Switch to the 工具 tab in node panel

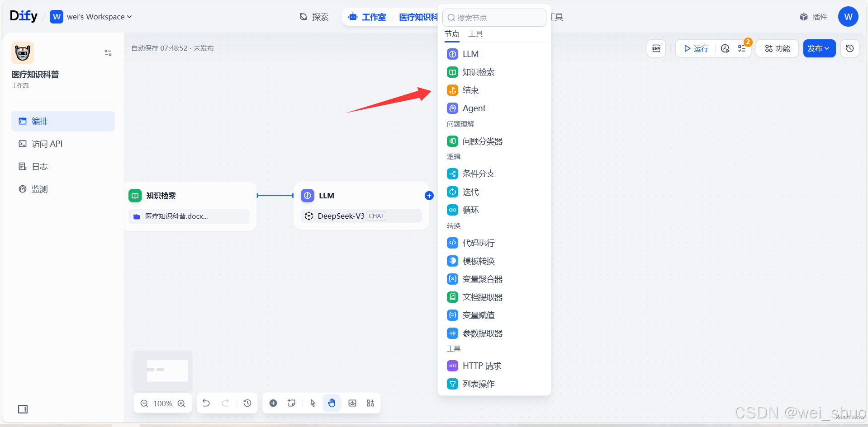[x=475, y=33]
